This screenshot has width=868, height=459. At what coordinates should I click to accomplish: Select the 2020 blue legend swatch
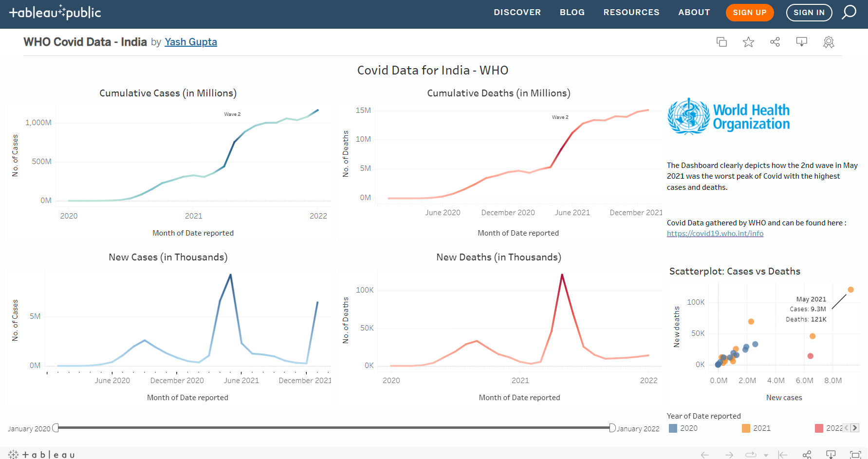(x=673, y=428)
